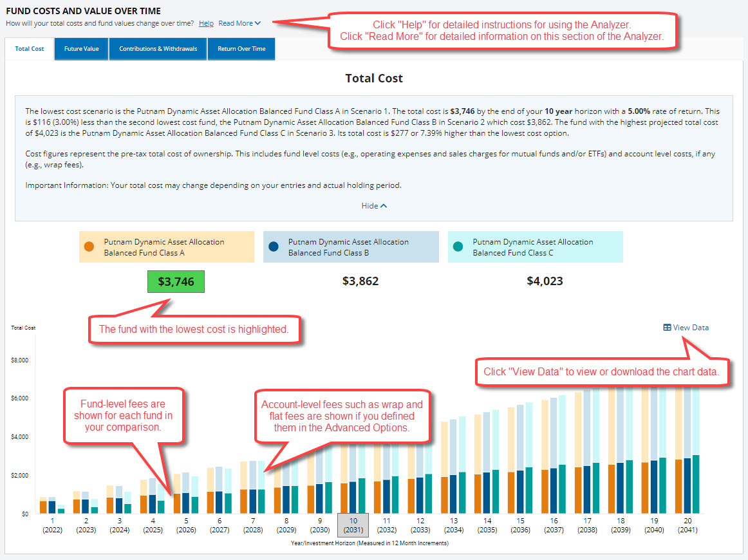Click the tan Class A legend swatch

pos(166,247)
